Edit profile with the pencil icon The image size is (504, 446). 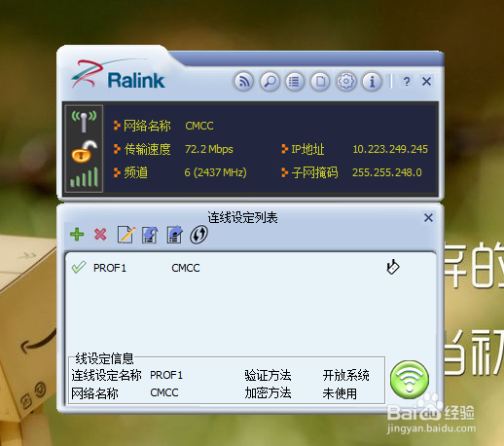pyautogui.click(x=126, y=234)
